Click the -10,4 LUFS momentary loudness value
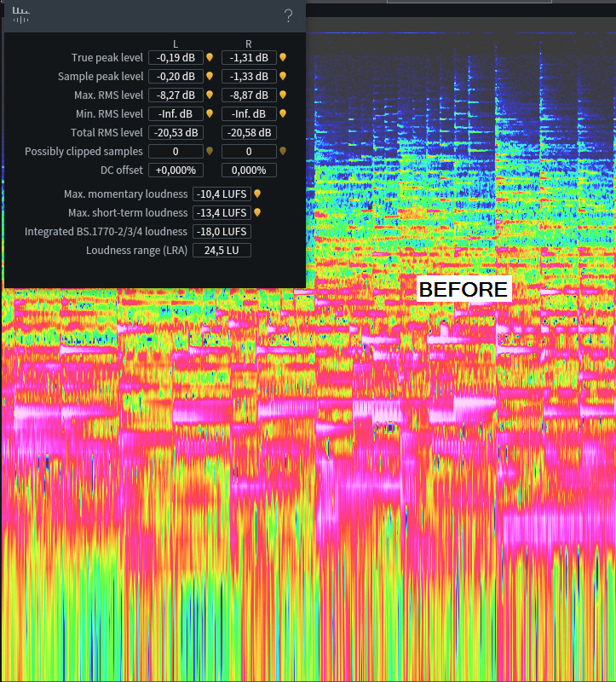The image size is (616, 682). pos(222,194)
